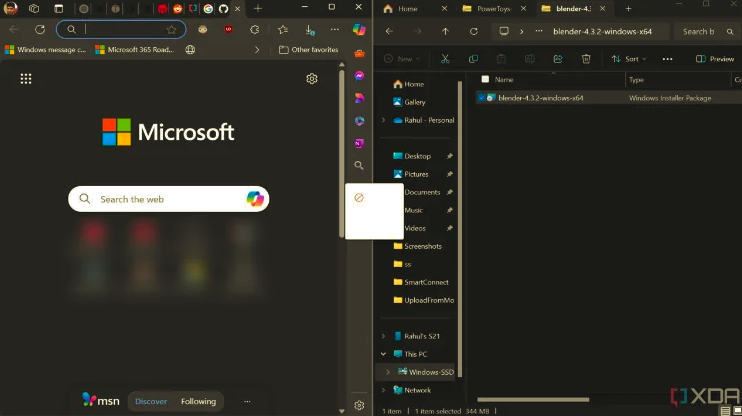The width and height of the screenshot is (742, 416).
Task: Open Messenger in the Edge sidebar
Action: click(x=360, y=76)
